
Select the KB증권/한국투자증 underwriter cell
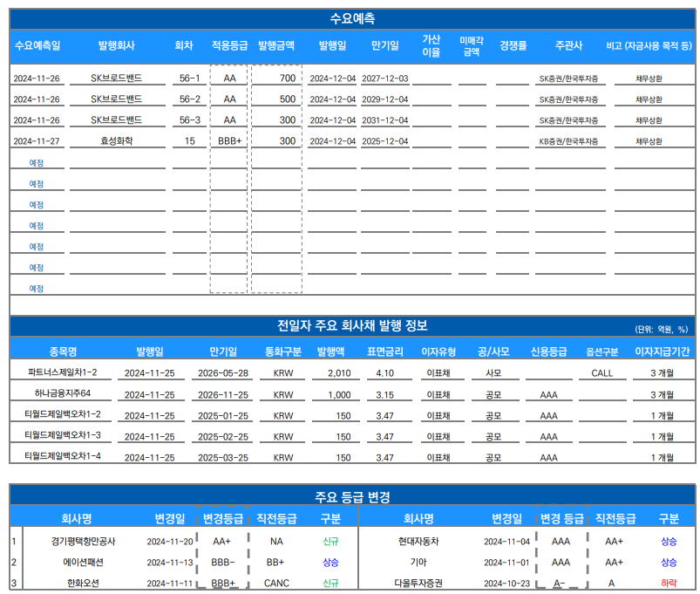click(x=568, y=140)
